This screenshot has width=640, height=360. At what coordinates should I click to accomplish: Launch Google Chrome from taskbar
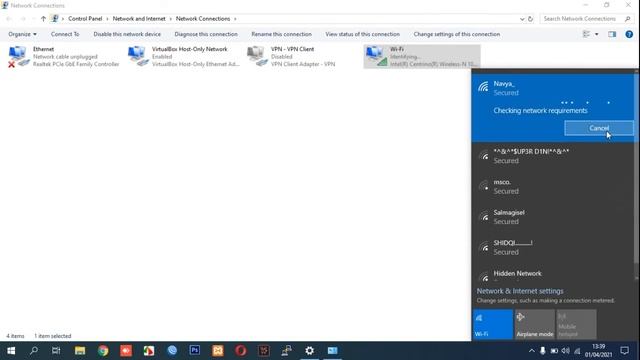click(103, 351)
